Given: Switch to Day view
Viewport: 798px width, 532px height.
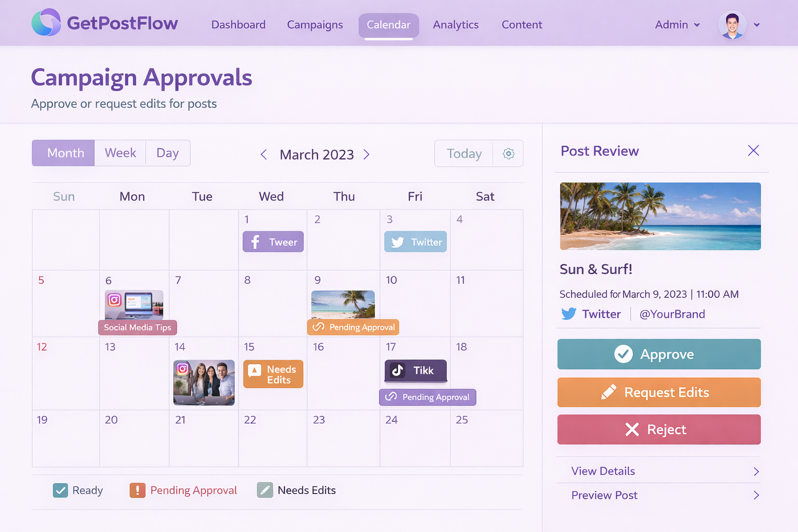Looking at the screenshot, I should pyautogui.click(x=167, y=153).
